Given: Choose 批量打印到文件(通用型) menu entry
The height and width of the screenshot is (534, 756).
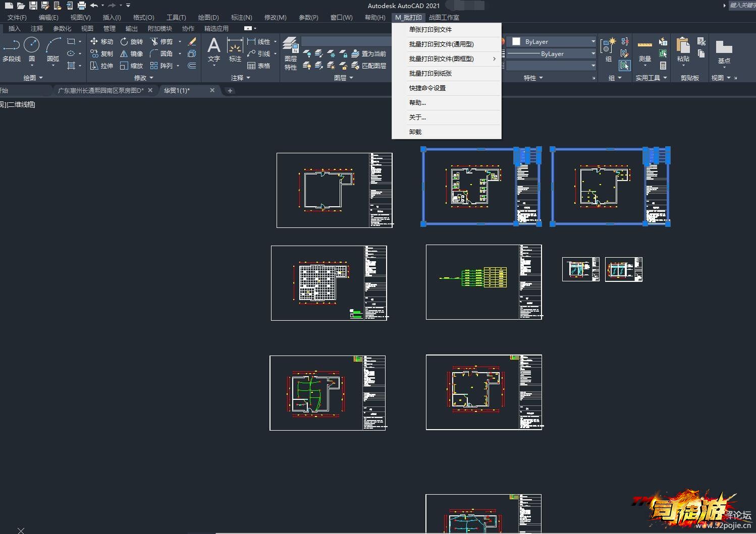Looking at the screenshot, I should click(x=447, y=44).
